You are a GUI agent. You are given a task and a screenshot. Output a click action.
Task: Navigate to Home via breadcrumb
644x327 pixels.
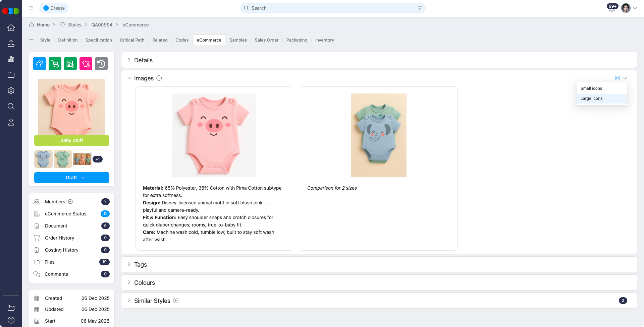(x=43, y=24)
